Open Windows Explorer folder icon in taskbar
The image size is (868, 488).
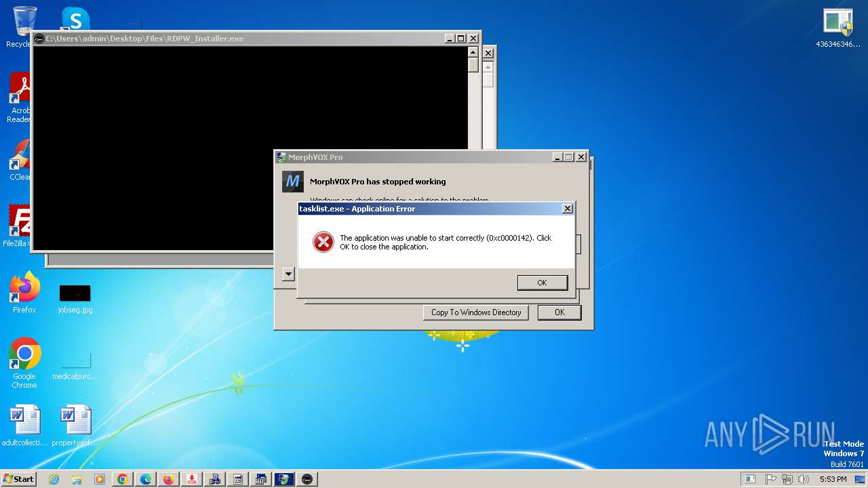(x=77, y=479)
